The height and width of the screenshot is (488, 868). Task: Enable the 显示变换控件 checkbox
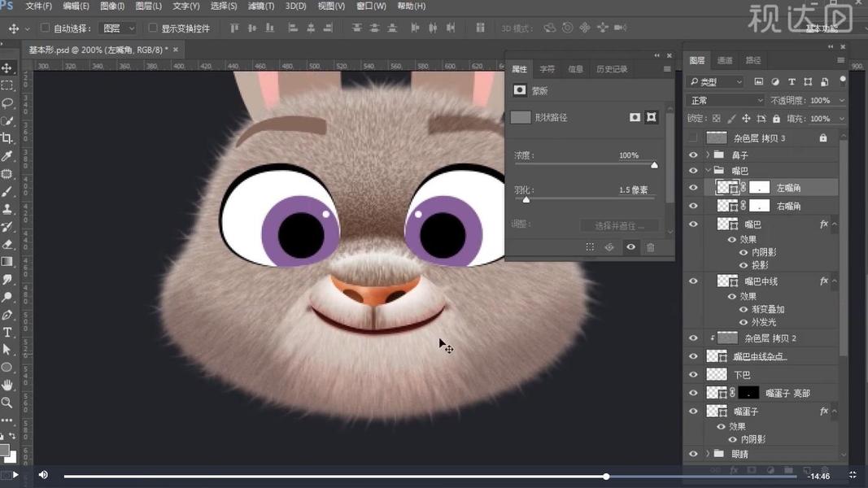coord(153,28)
